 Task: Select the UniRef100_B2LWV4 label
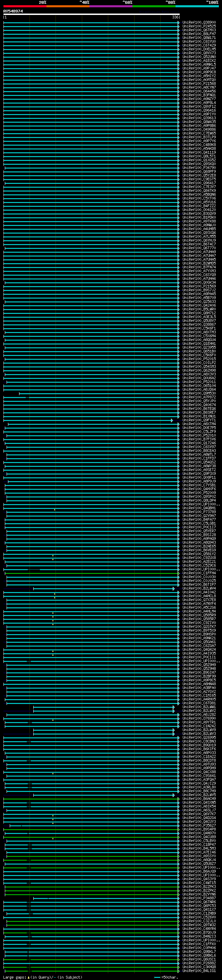199,589
